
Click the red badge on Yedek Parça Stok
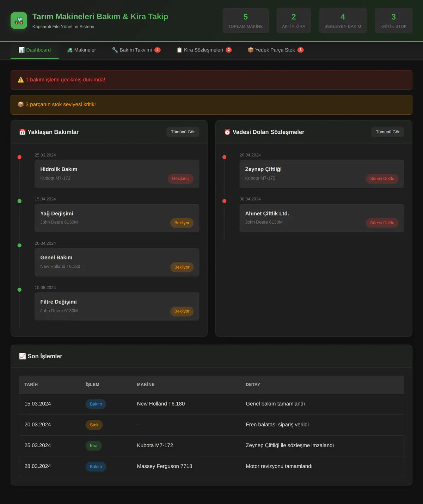coord(301,50)
